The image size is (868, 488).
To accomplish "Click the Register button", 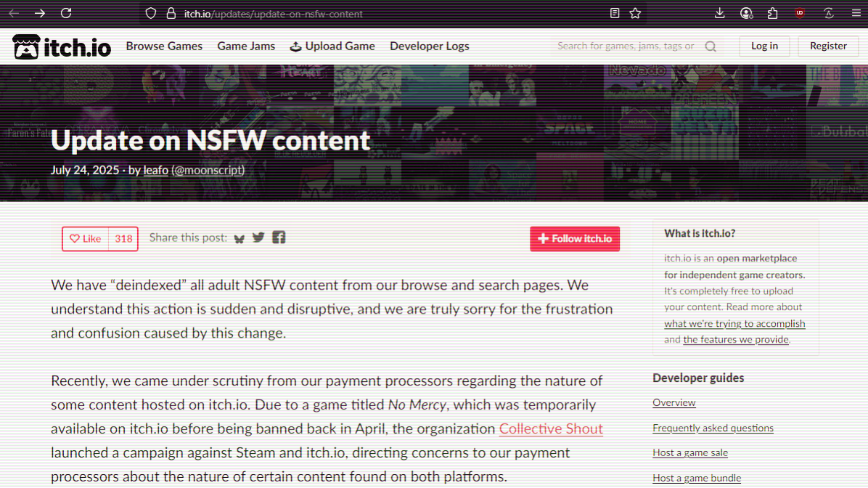I will coord(828,46).
